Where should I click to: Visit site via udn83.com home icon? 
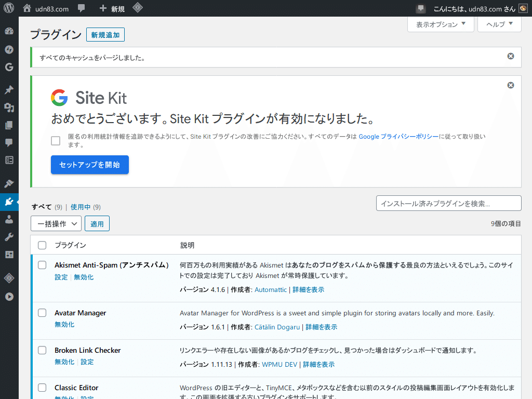coord(27,8)
